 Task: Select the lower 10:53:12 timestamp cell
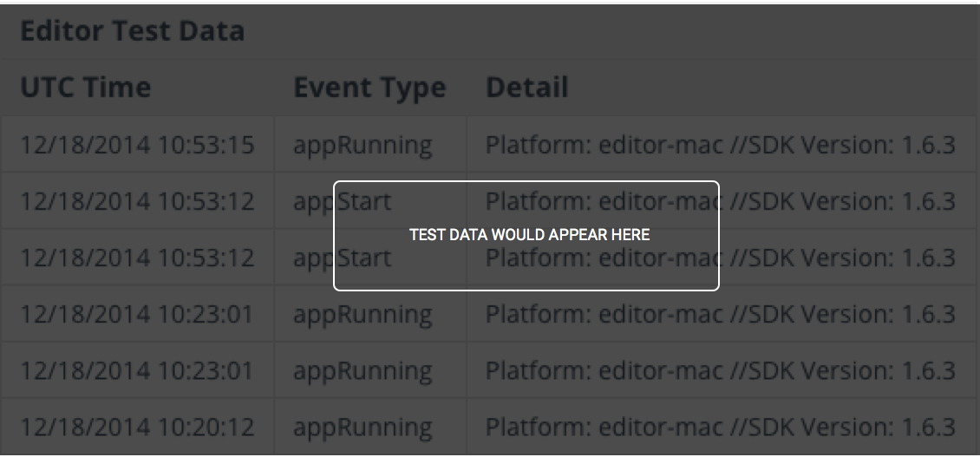click(137, 258)
